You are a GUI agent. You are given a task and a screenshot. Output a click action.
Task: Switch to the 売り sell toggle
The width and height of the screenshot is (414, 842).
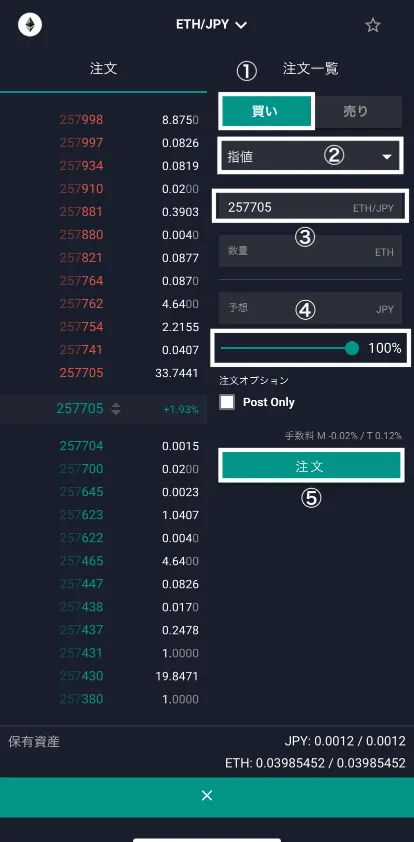pyautogui.click(x=356, y=112)
